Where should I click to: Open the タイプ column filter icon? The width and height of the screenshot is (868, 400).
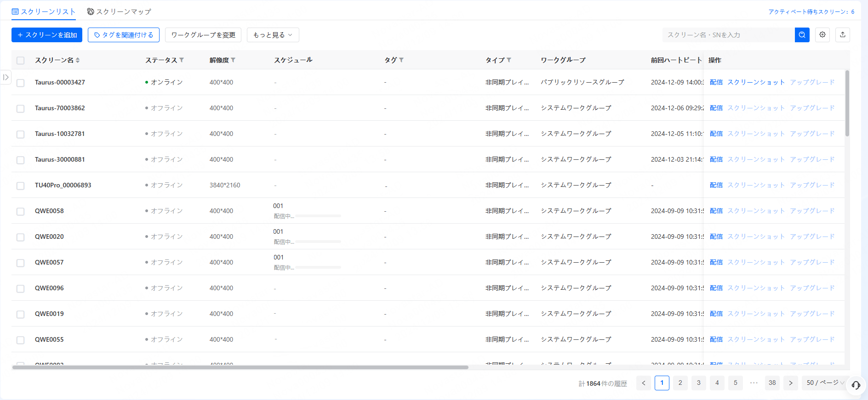coord(509,60)
